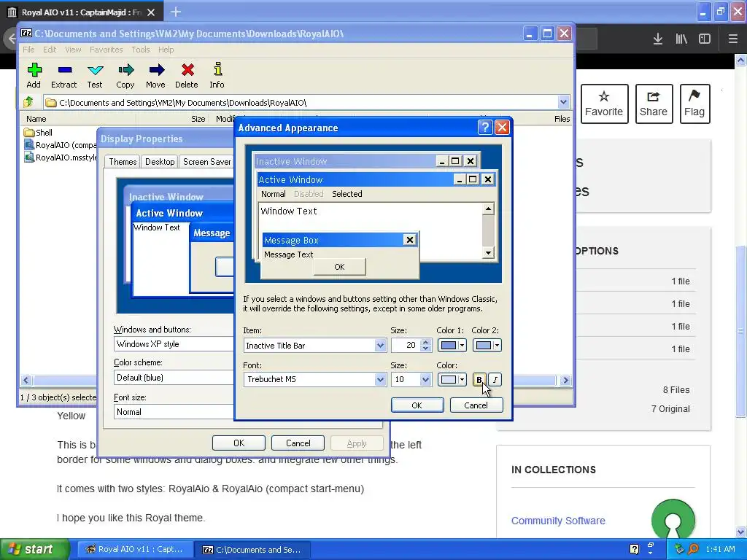Viewport: 747px width, 560px height.
Task: Click the 7-Zip horizontal scrollbar right arrow
Action: tap(565, 380)
